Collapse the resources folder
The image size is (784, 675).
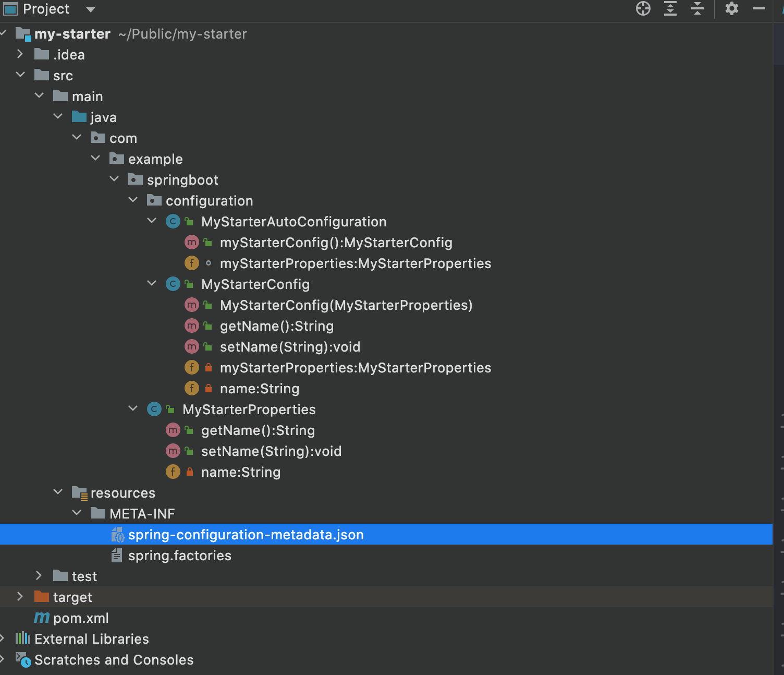[x=58, y=492]
